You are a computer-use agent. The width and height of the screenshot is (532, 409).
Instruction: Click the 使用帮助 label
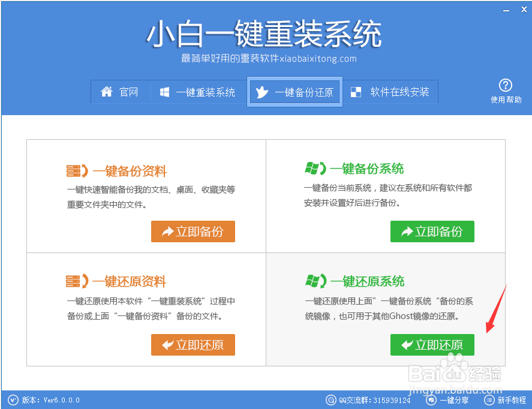tap(506, 100)
